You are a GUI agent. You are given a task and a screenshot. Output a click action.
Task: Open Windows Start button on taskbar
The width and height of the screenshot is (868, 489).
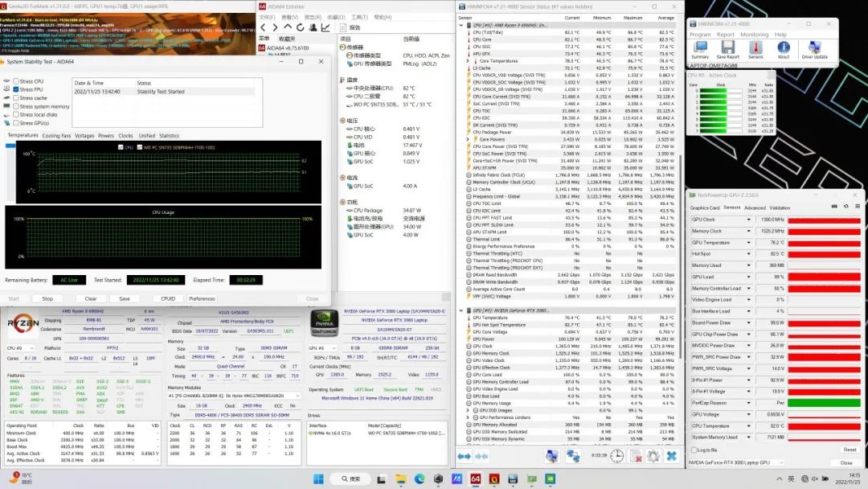[x=318, y=479]
